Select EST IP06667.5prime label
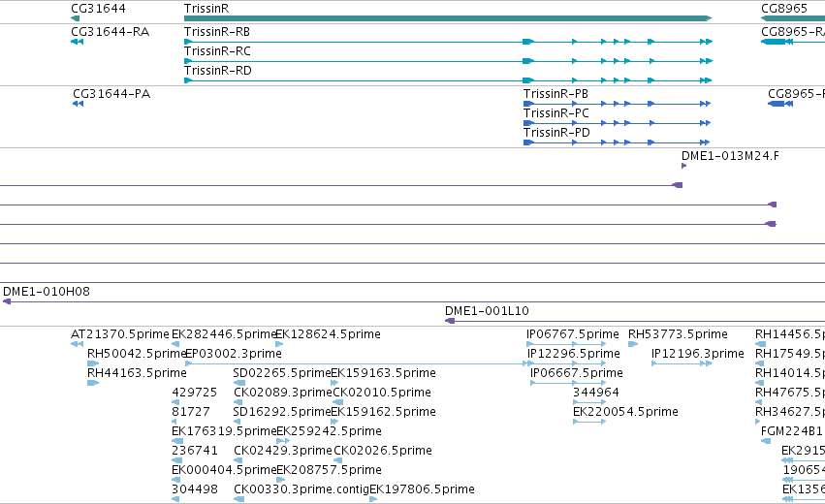Viewport: 825px width, 504px height. [x=577, y=373]
